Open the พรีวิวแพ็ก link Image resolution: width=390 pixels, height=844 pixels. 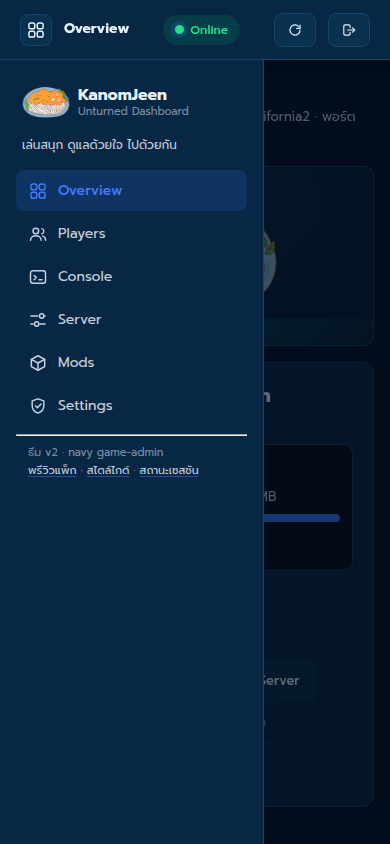[52, 470]
